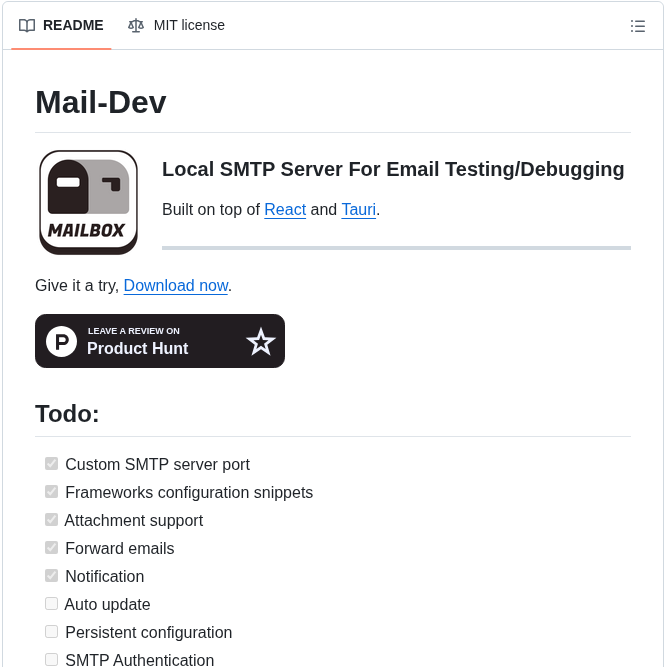
Task: Toggle Attachment support checkbox
Action: click(51, 519)
